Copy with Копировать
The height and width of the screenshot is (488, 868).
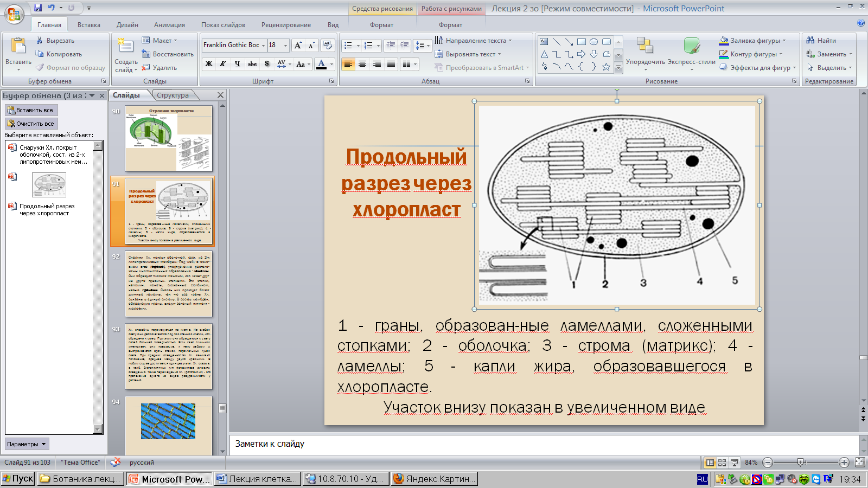59,54
